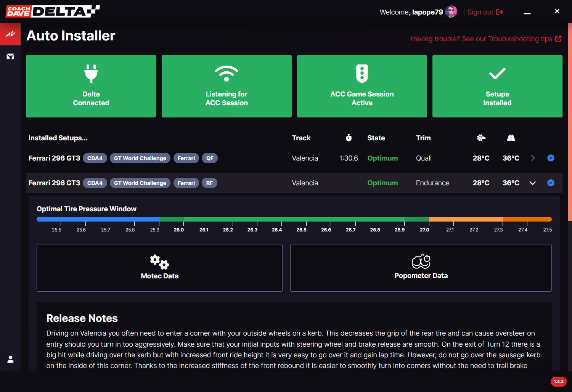Viewport: 572px width, 392px height.
Task: Click the traffic light icon on ACC Game Session
Action: point(362,73)
